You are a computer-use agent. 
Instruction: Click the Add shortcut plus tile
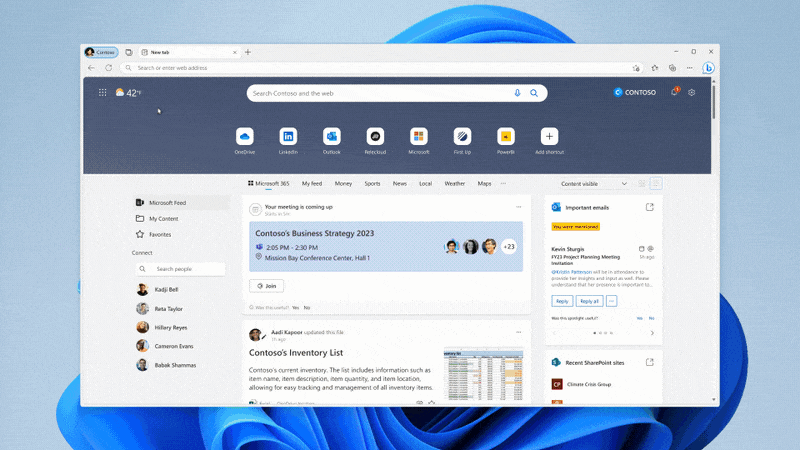point(549,136)
